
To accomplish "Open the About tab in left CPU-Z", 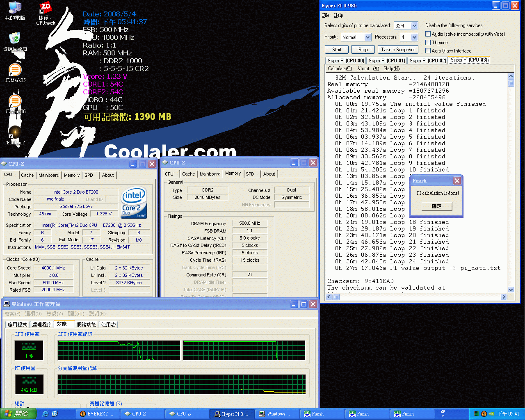I will pos(108,175).
